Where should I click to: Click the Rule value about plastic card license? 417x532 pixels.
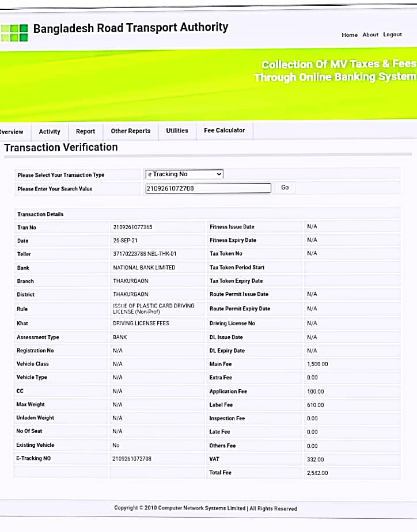154,309
